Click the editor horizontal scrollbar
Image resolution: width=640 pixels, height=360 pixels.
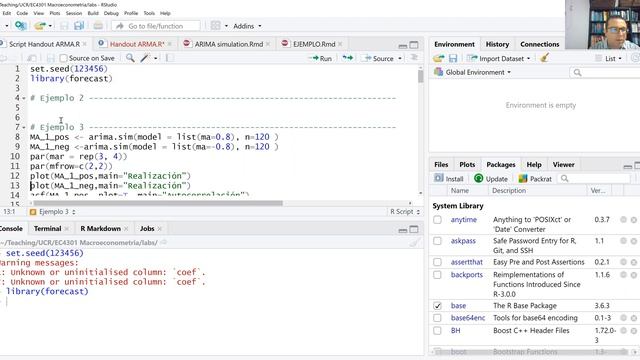[x=158, y=203]
